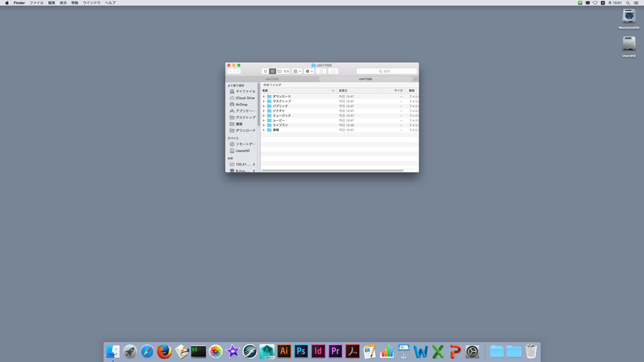The image size is (644, 362).
Task: Open the Apple menu
Action: (x=7, y=3)
